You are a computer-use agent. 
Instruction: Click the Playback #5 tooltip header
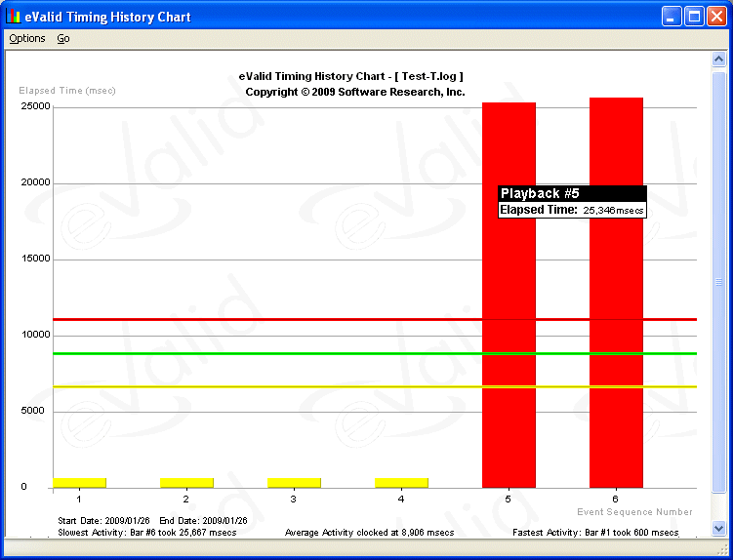(x=573, y=193)
